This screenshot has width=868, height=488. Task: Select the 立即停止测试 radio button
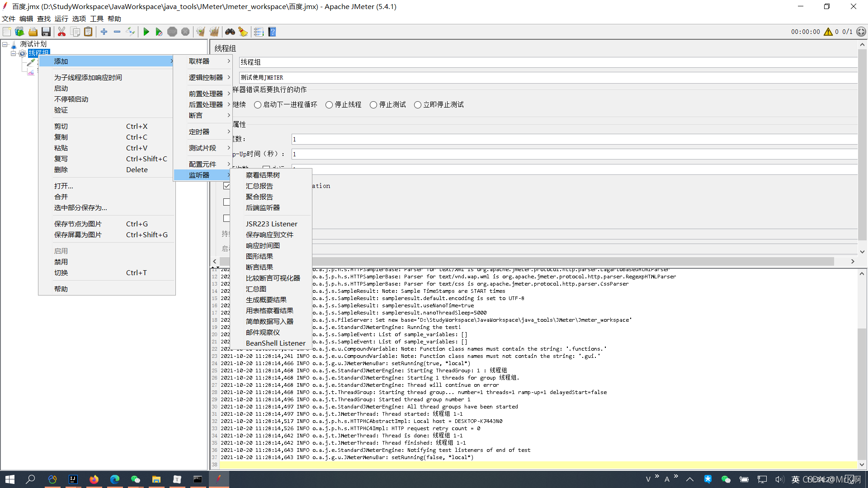(x=418, y=105)
